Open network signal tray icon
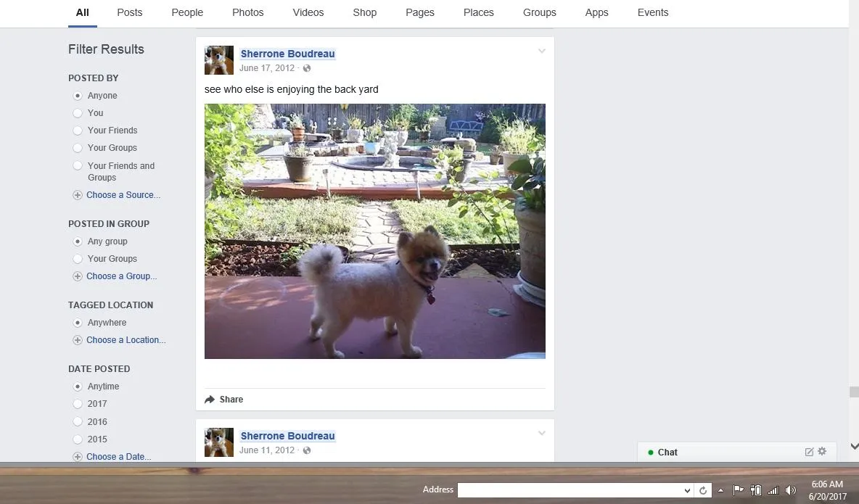 pyautogui.click(x=773, y=490)
